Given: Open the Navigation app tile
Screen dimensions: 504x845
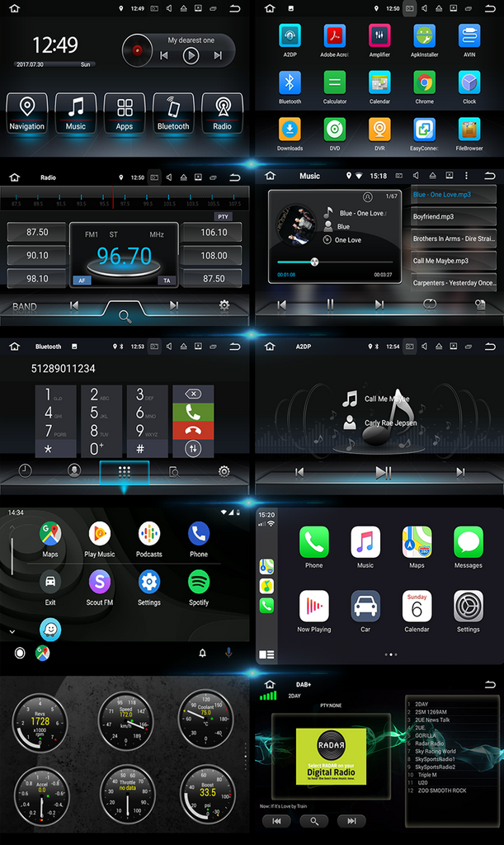Looking at the screenshot, I should pos(27,113).
